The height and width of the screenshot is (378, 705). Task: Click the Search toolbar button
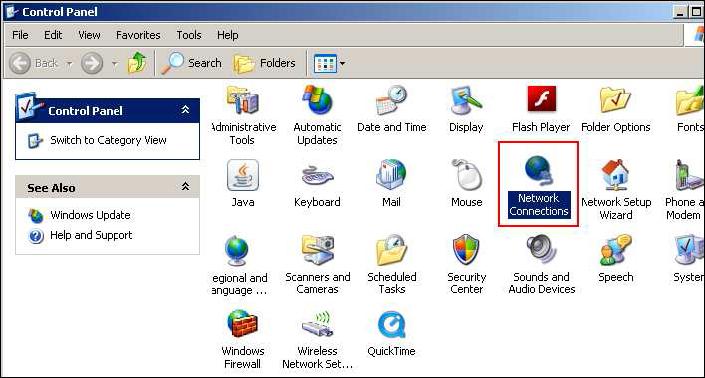point(192,63)
